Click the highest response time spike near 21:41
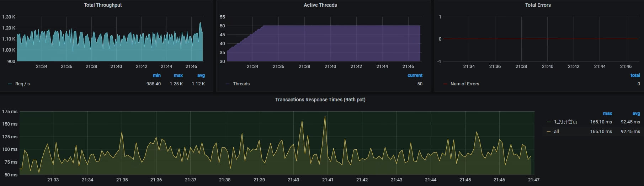 point(325,117)
